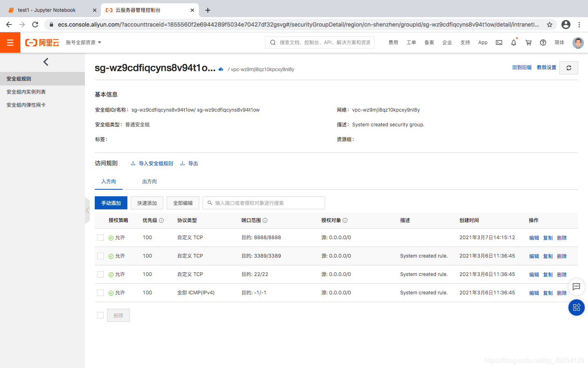
Task: Select checkbox for port 22/22 rule
Action: coord(100,274)
